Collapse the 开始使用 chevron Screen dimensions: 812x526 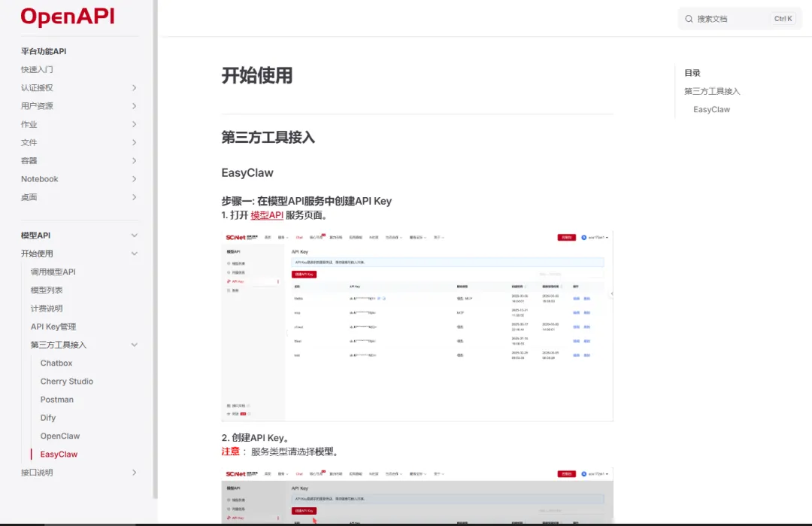[x=134, y=254]
